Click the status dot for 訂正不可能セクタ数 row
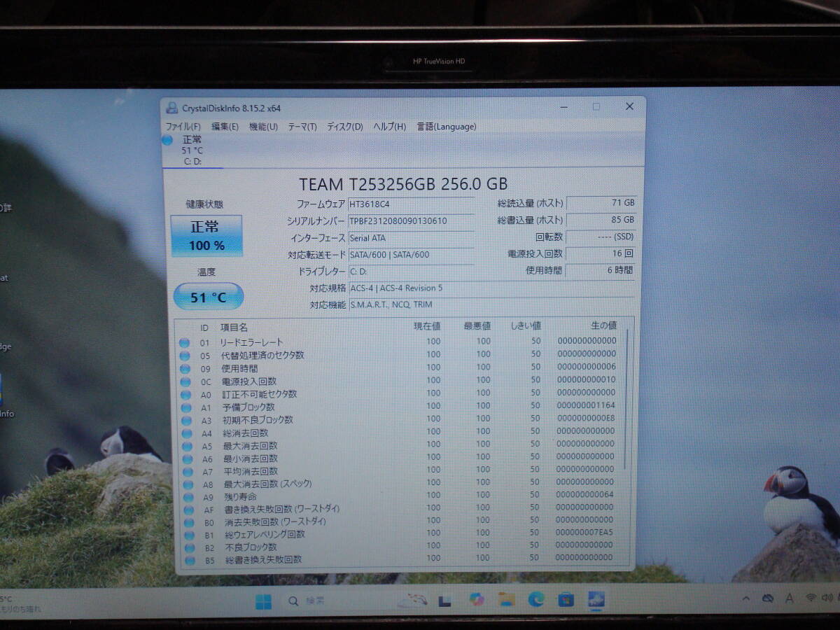The image size is (840, 630). [x=185, y=394]
